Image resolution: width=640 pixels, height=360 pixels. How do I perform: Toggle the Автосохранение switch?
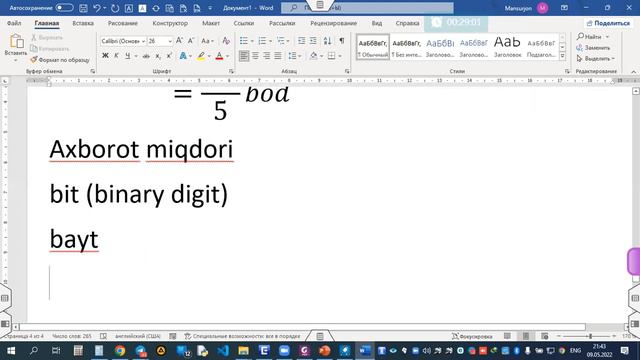[x=64, y=8]
